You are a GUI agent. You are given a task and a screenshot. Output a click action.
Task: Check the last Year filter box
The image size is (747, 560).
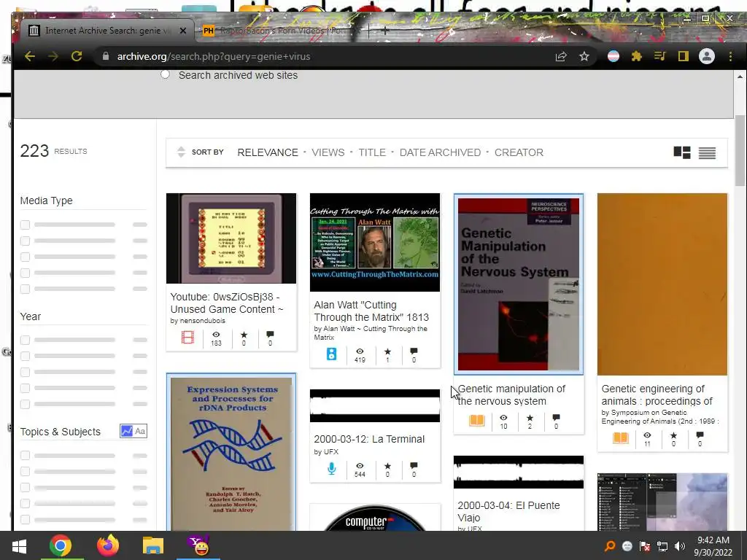pos(26,404)
